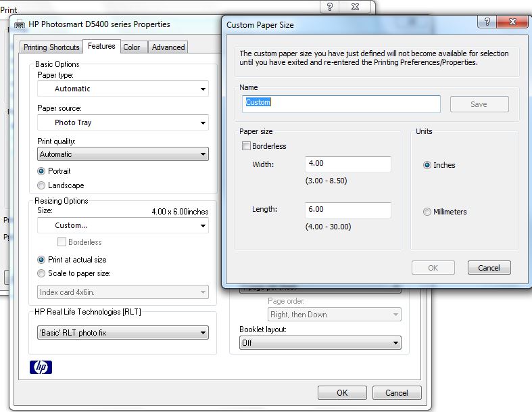Click the HP logo icon
Screen dimensions: 532x412
41,367
